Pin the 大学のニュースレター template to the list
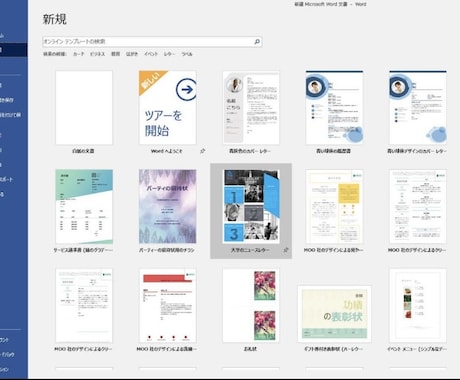The height and width of the screenshot is (380, 460). click(x=286, y=250)
